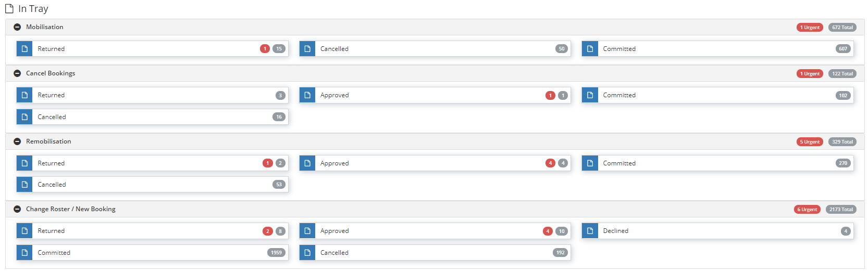Click document icon of Change Roster Committed tile
Screen dimensions: 868x272
click(24, 253)
